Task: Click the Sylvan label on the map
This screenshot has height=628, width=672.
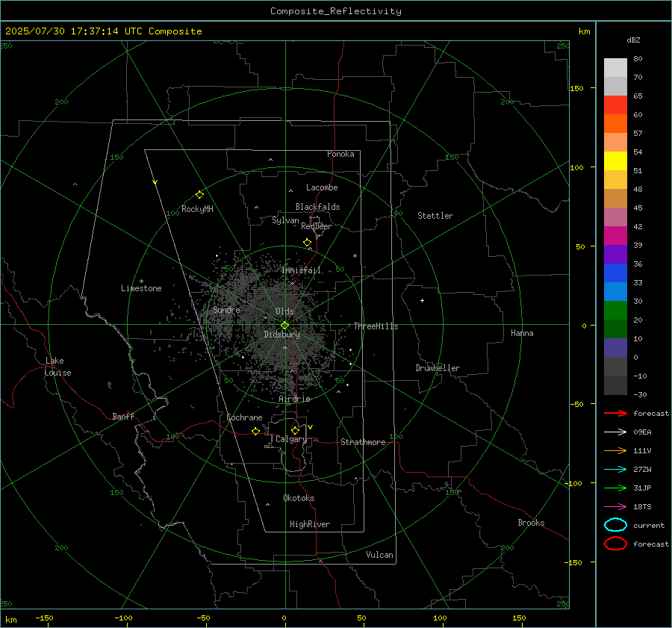Action: (285, 220)
